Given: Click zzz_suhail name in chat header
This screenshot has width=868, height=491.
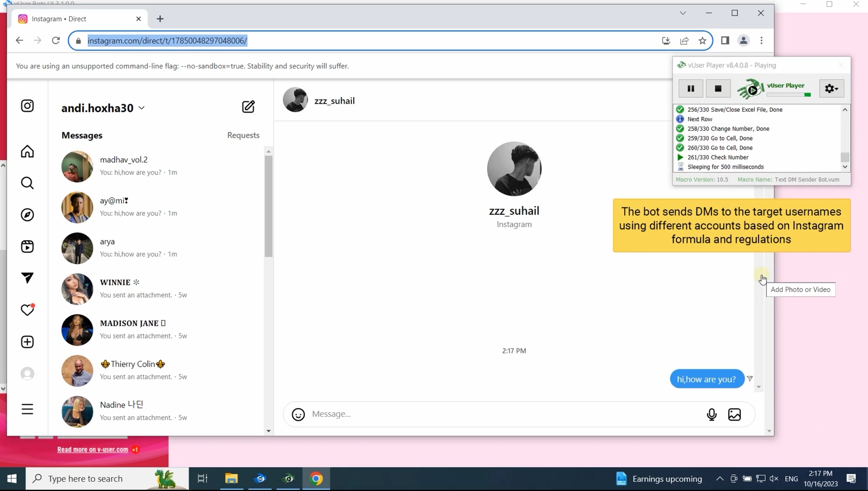Looking at the screenshot, I should [x=334, y=101].
